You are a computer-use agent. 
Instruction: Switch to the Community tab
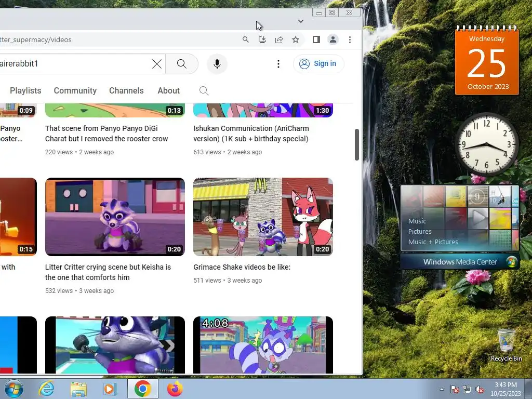click(75, 90)
